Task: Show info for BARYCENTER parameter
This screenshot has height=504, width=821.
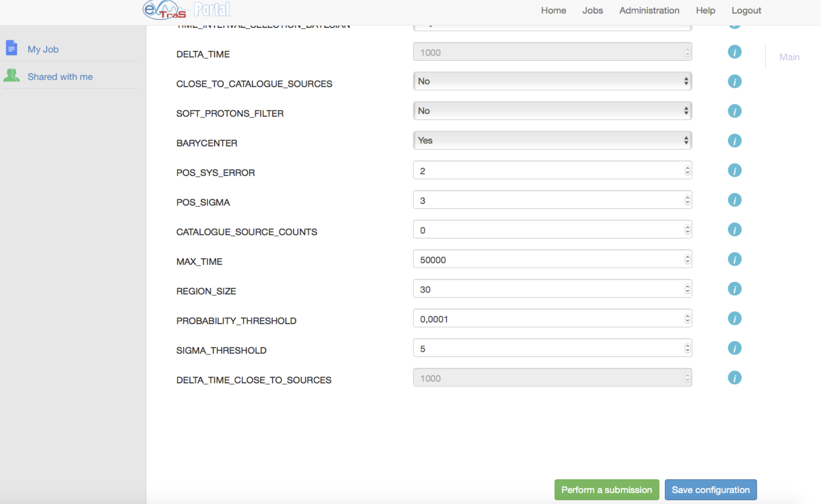Action: [734, 141]
